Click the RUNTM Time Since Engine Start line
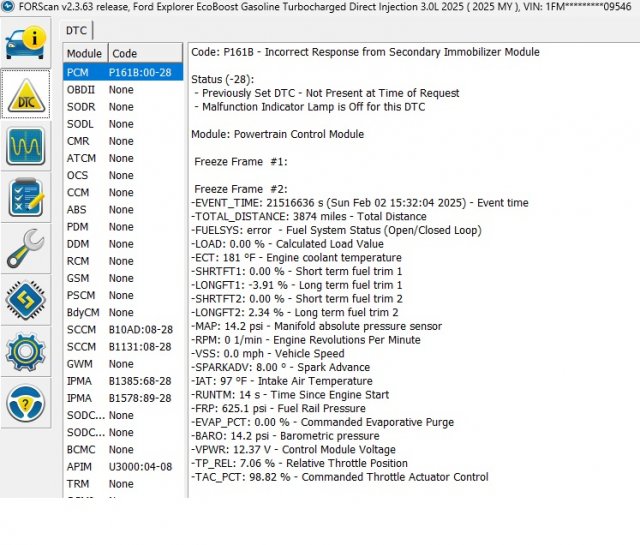 pyautogui.click(x=290, y=395)
